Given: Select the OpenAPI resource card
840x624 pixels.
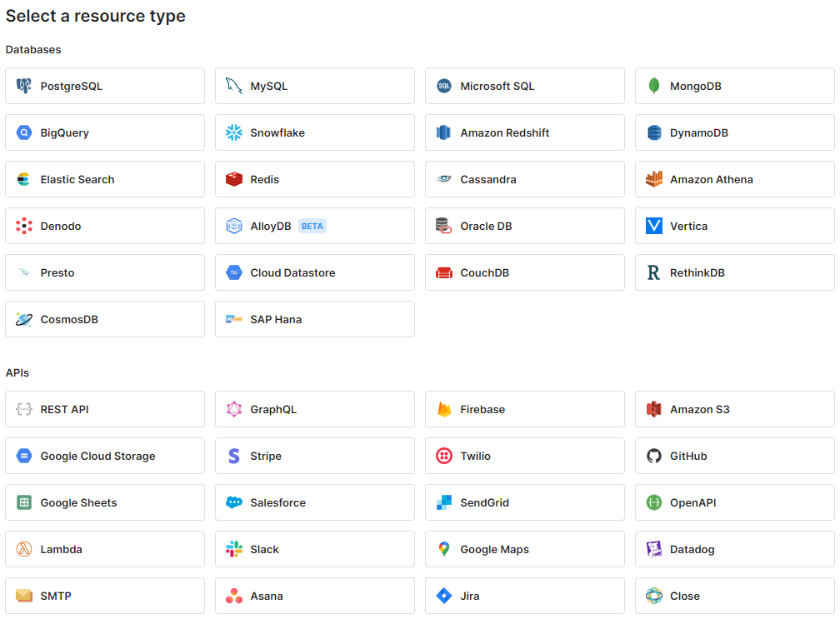Looking at the screenshot, I should (x=734, y=502).
